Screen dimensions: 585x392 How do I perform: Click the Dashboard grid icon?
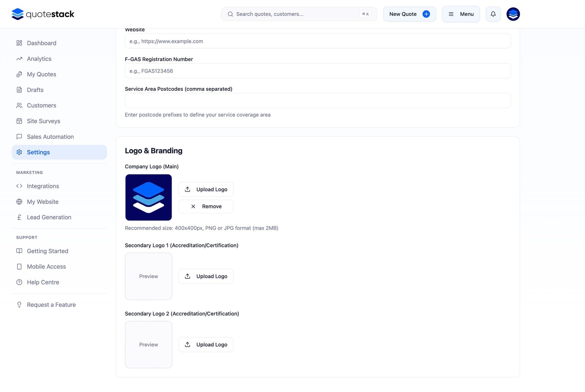pos(19,43)
